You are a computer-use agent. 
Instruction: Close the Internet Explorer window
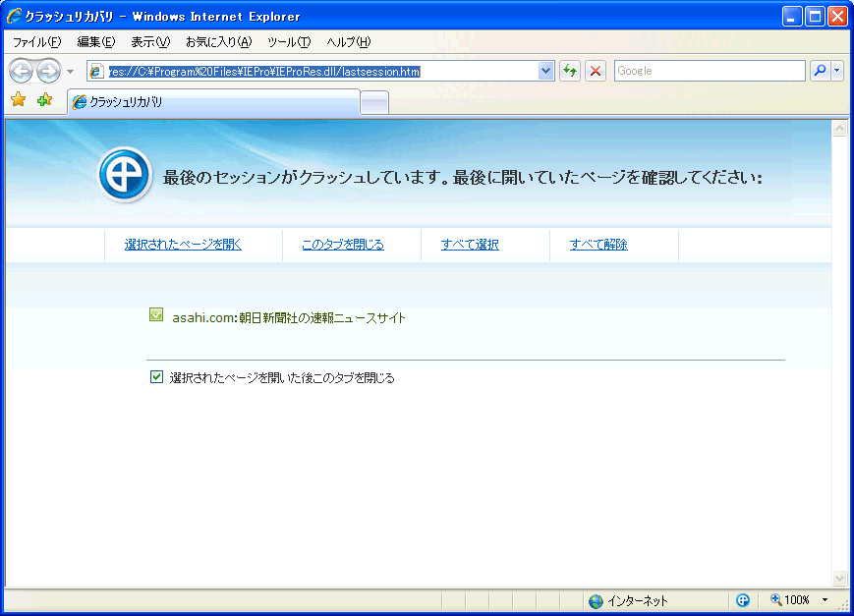click(837, 17)
